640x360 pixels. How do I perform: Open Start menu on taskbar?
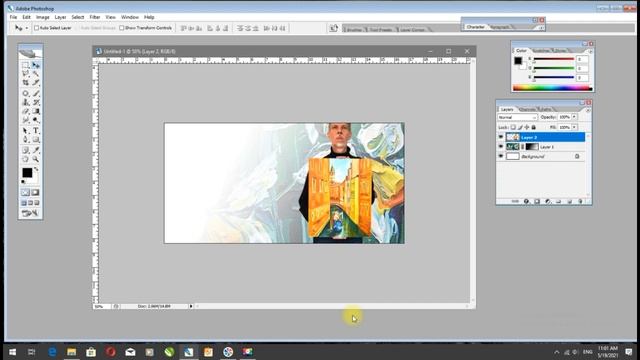[12, 352]
